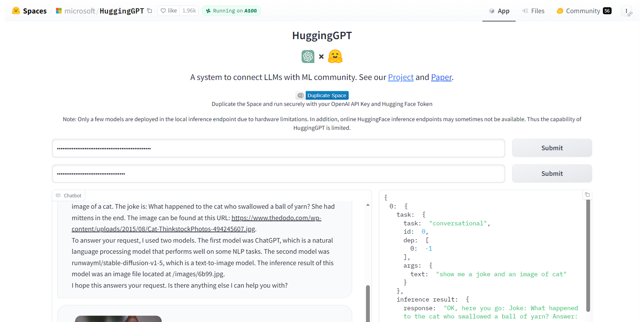Click the ChatGPT logo icon
Viewport: 644px width, 322px height.
[308, 57]
